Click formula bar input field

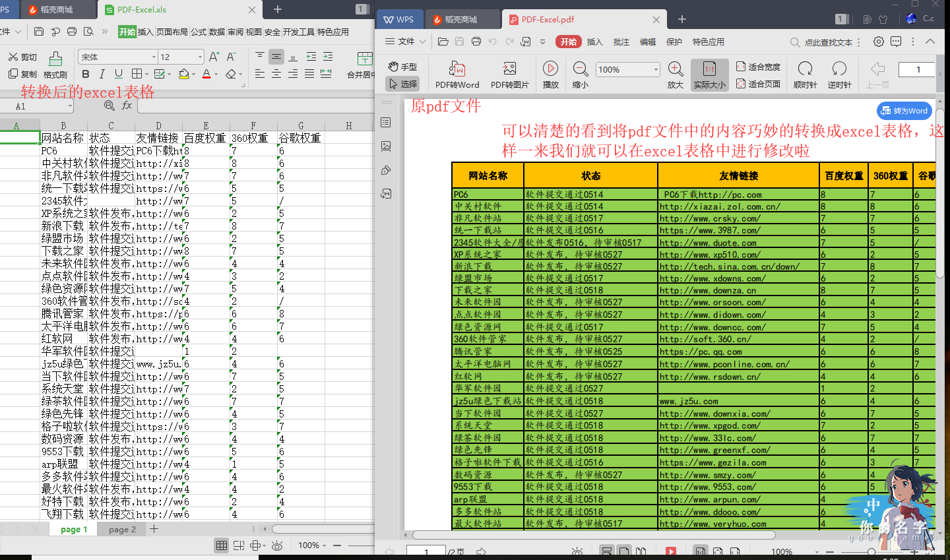tap(256, 106)
